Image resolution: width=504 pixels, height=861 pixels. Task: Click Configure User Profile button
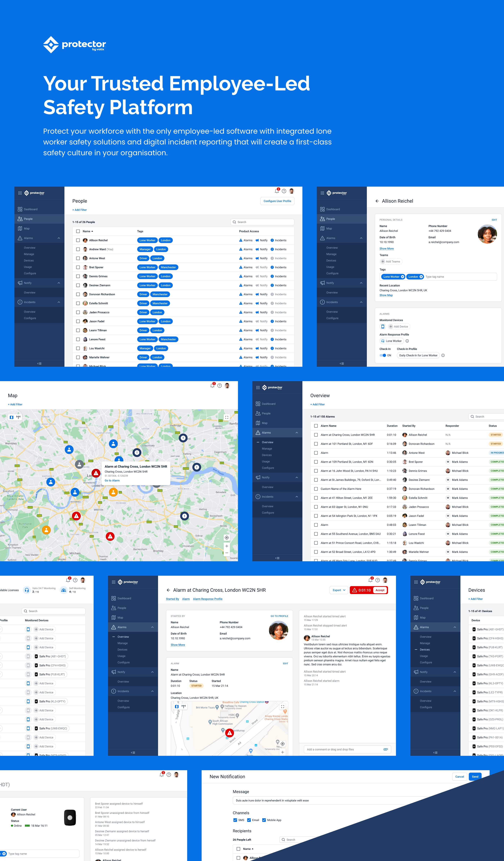277,201
